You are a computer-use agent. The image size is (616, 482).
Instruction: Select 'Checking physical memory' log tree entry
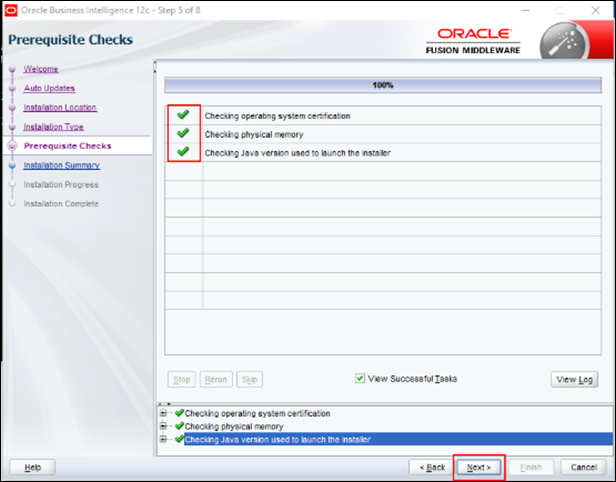click(234, 426)
